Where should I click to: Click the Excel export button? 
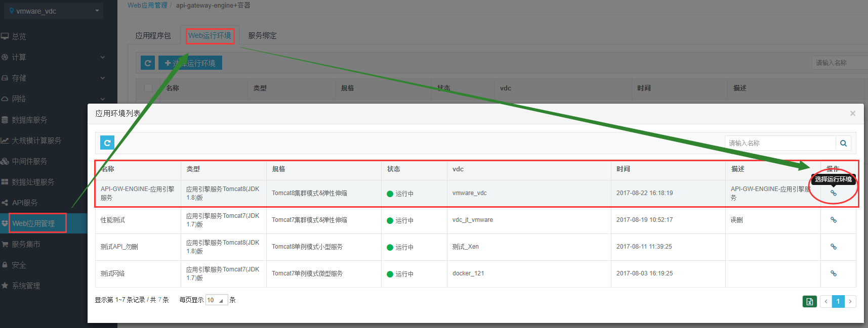tap(810, 301)
